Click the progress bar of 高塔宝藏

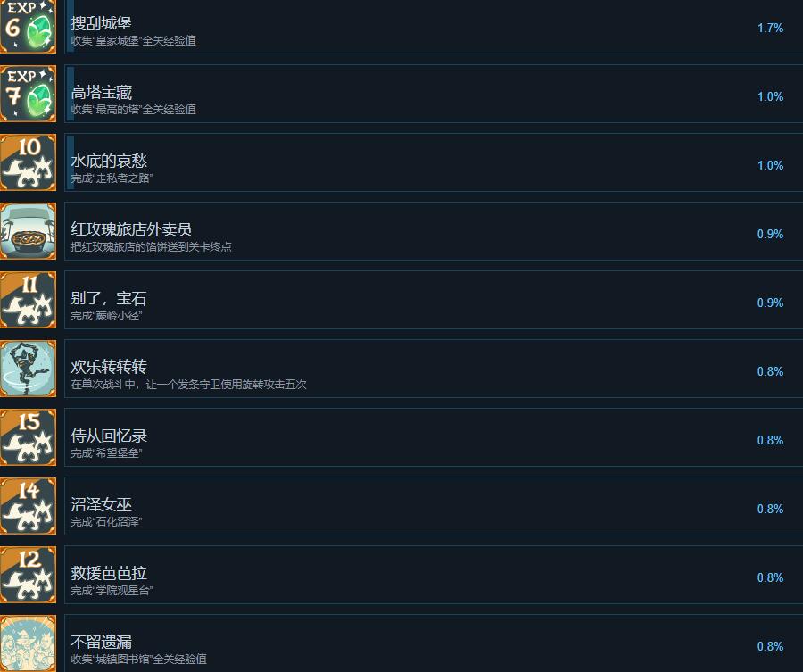tap(70, 94)
